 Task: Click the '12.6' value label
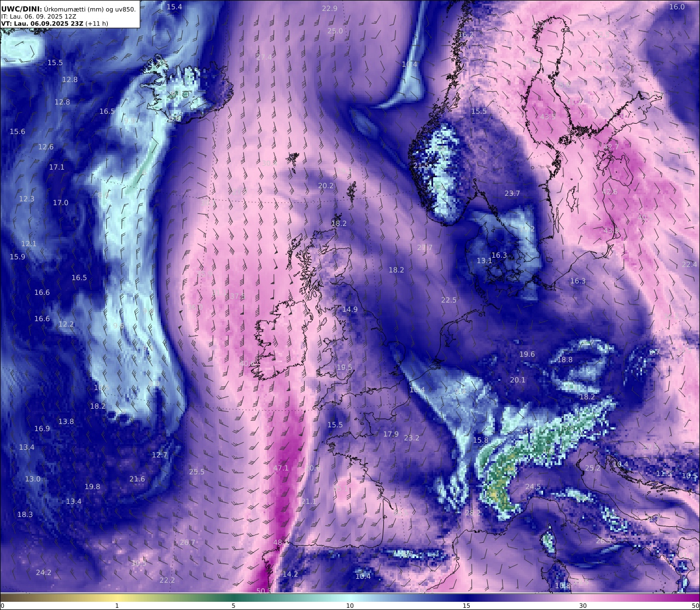click(46, 147)
